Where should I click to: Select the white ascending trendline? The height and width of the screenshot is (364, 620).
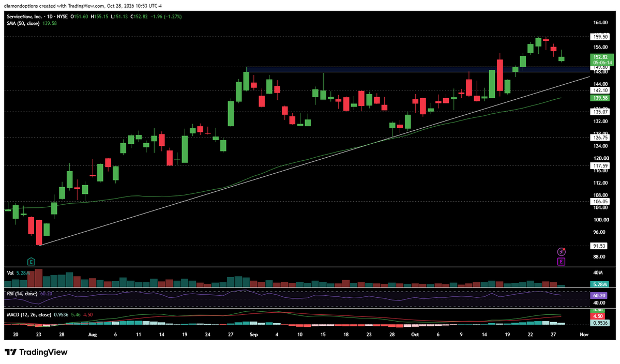314,162
